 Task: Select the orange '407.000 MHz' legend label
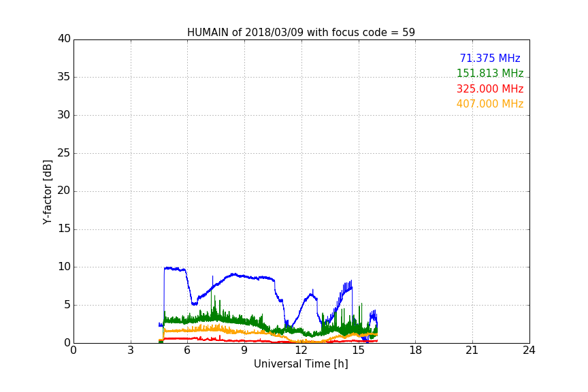pyautogui.click(x=490, y=104)
